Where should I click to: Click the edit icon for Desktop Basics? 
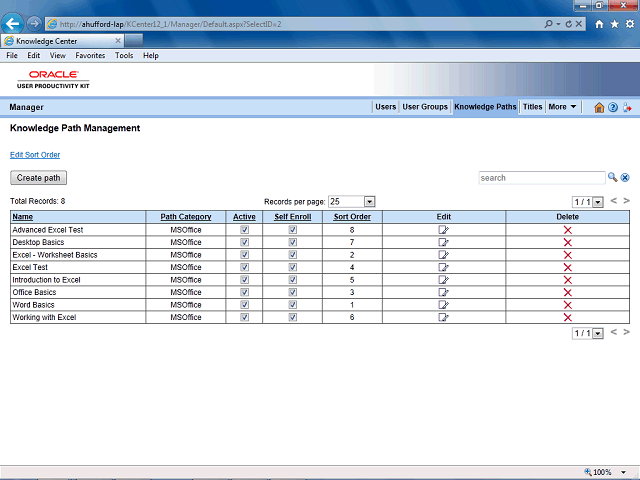tap(444, 242)
